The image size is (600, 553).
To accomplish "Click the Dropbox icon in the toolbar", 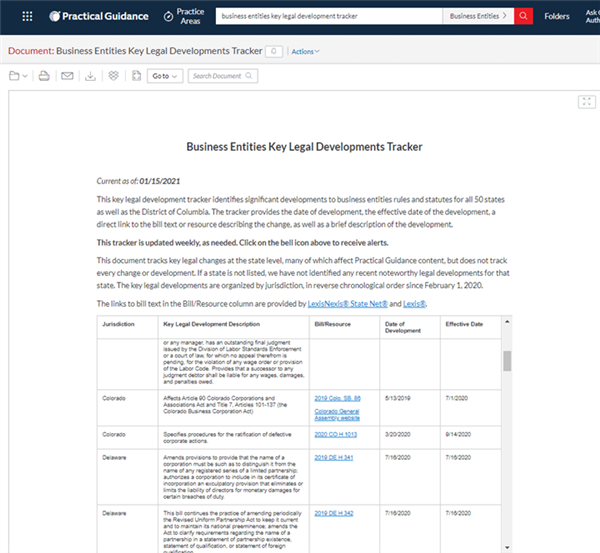I will pos(113,76).
